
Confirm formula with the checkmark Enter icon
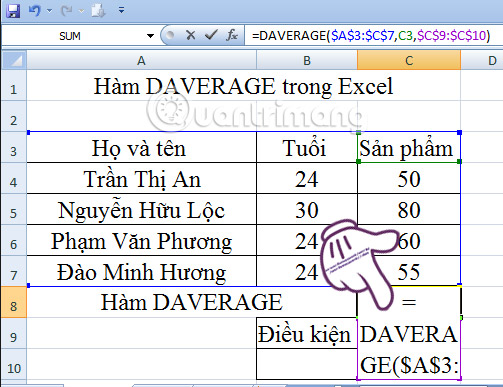coord(211,35)
